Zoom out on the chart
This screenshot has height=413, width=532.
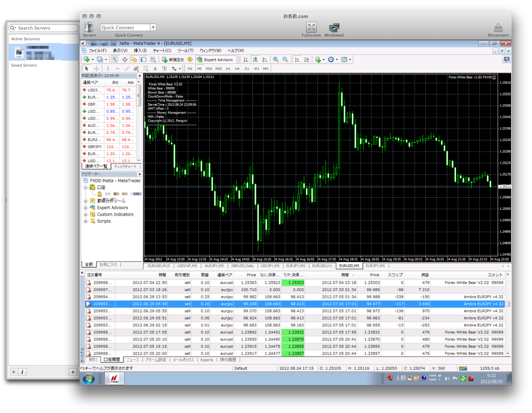point(286,60)
